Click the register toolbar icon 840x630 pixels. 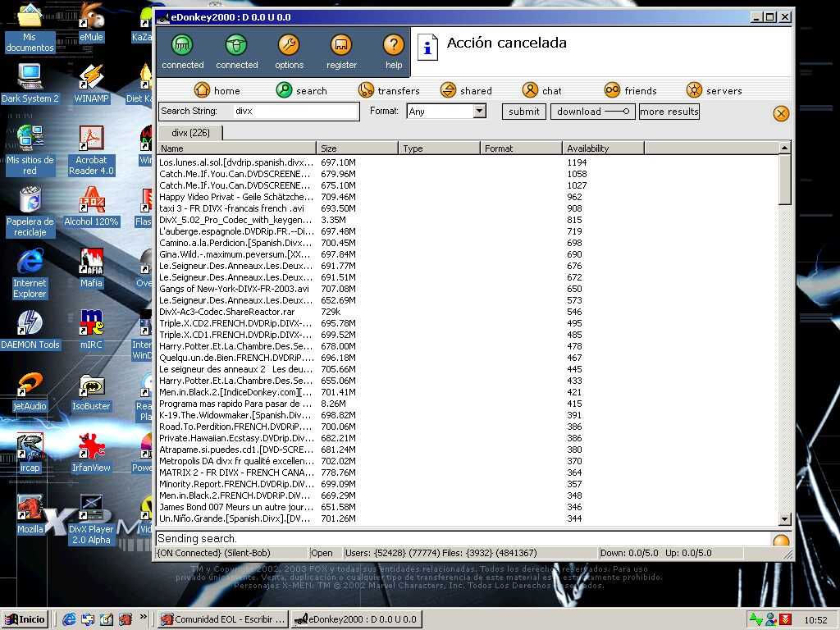tap(341, 45)
